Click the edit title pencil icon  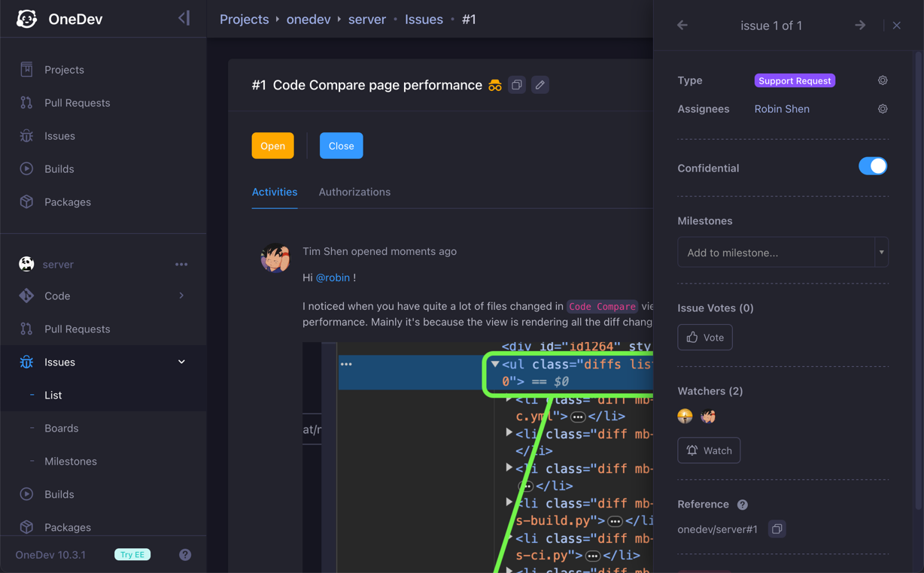click(540, 85)
